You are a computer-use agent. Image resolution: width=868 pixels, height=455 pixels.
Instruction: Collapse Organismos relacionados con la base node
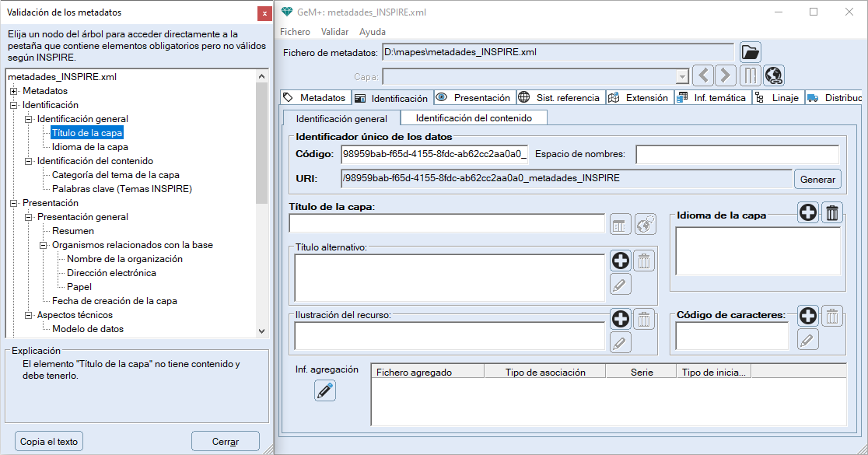[x=44, y=245]
